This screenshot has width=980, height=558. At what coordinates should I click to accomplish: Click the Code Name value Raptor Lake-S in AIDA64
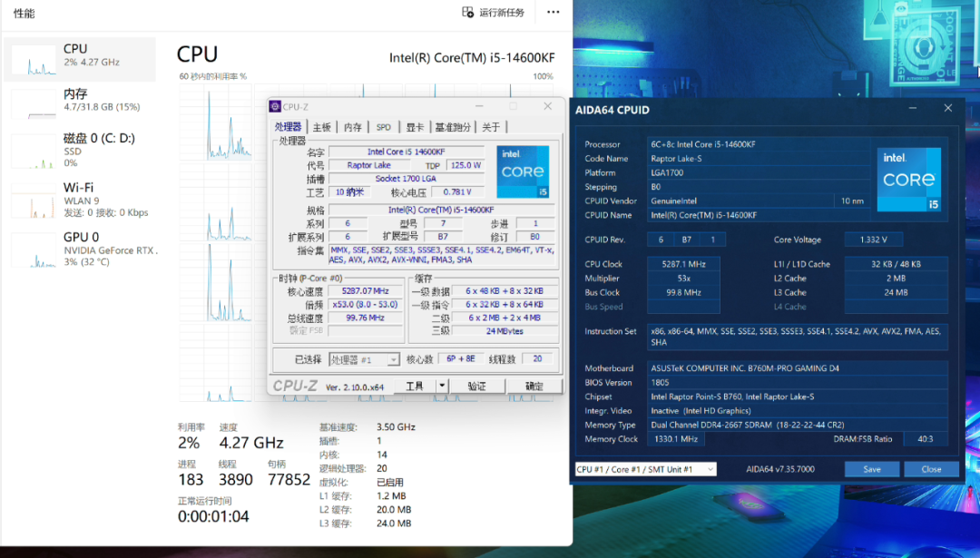click(759, 159)
